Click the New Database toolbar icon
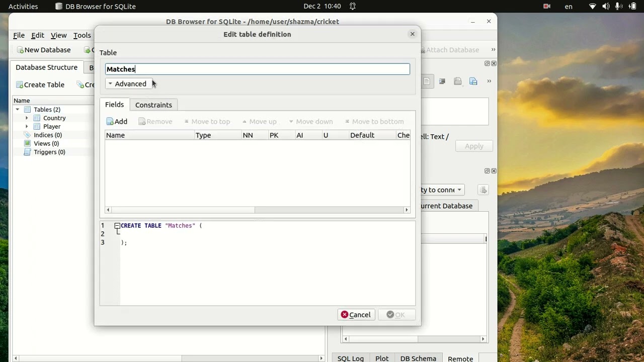This screenshot has width=644, height=362. tap(20, 50)
